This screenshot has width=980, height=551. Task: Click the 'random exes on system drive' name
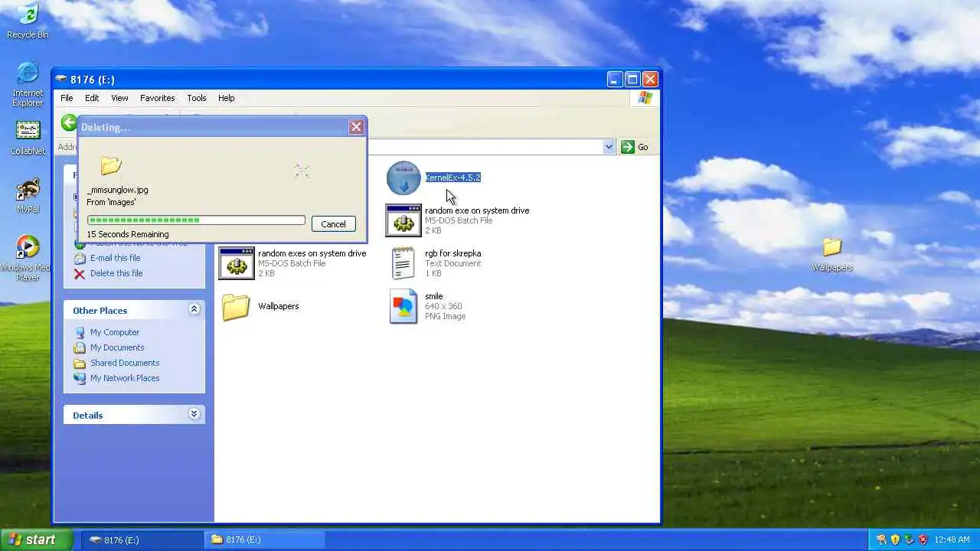pos(312,253)
